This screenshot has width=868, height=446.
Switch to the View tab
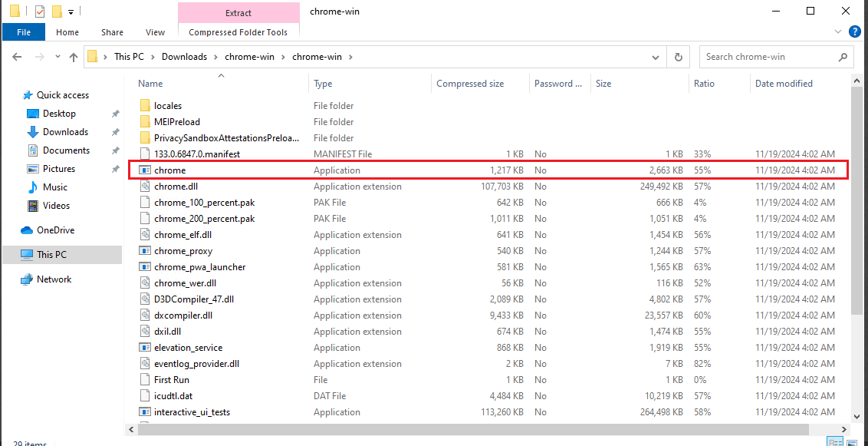[155, 32]
